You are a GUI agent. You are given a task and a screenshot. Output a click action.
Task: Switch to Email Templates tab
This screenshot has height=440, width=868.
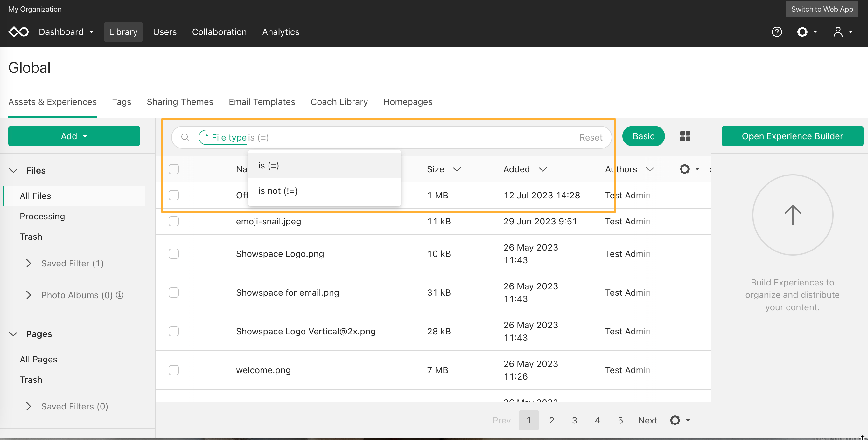tap(262, 102)
